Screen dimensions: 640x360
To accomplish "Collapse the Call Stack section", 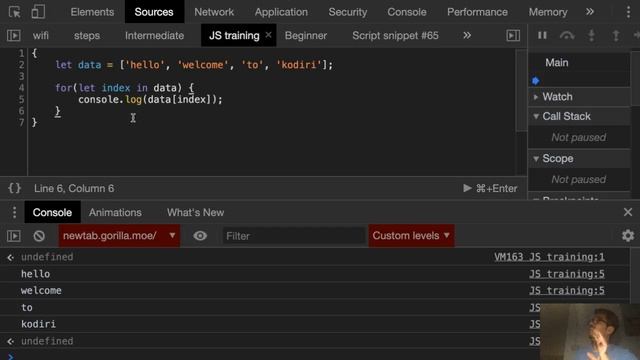I will click(579, 116).
